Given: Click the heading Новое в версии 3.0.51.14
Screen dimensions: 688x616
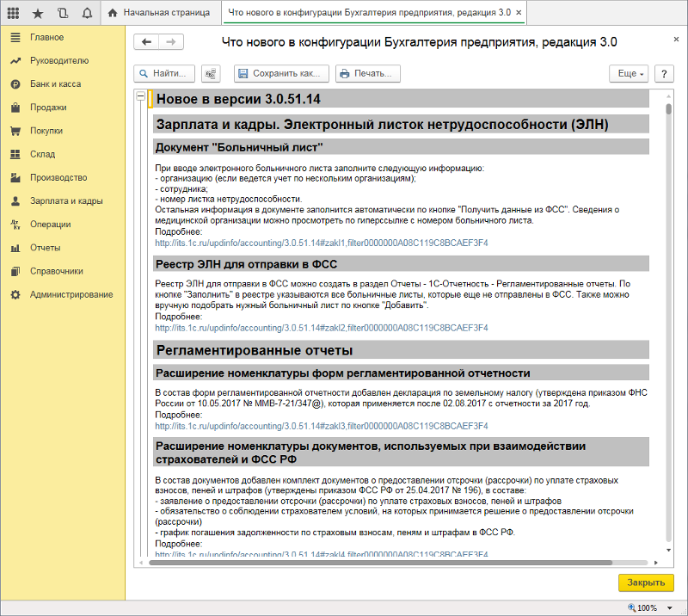Looking at the screenshot, I should coord(239,99).
